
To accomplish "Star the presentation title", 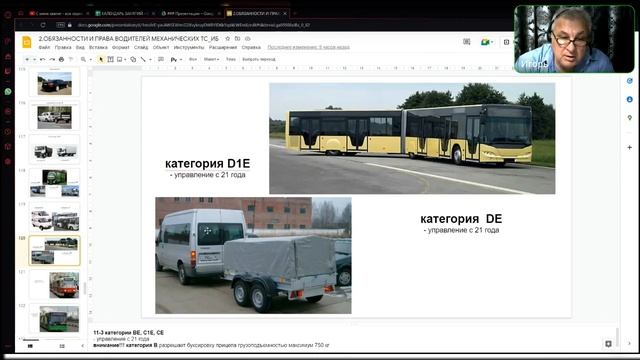I will 228,39.
